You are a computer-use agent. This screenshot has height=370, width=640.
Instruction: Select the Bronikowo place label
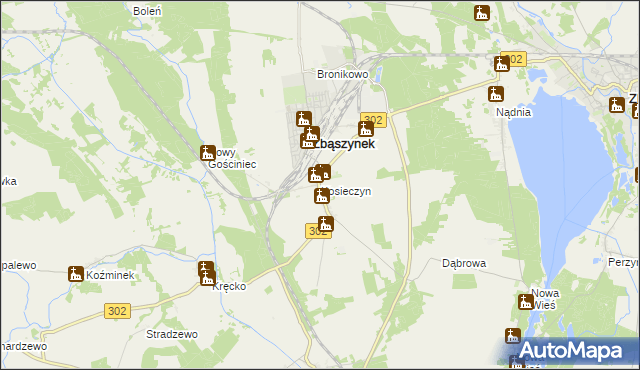point(342,74)
